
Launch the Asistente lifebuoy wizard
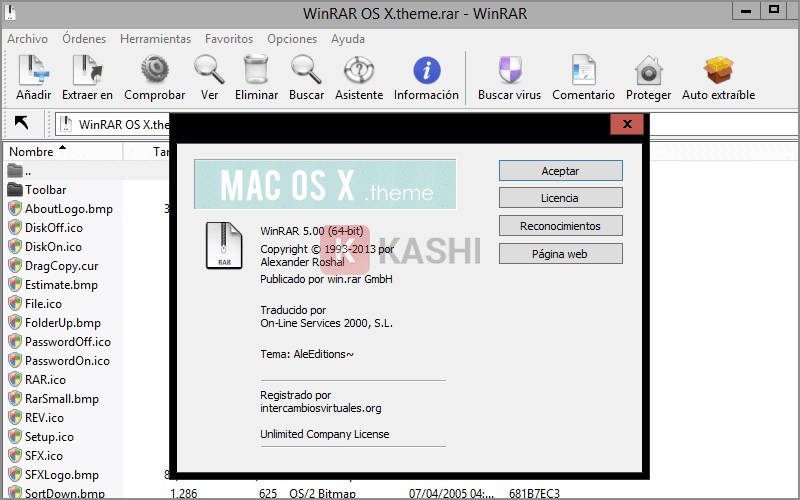point(359,69)
